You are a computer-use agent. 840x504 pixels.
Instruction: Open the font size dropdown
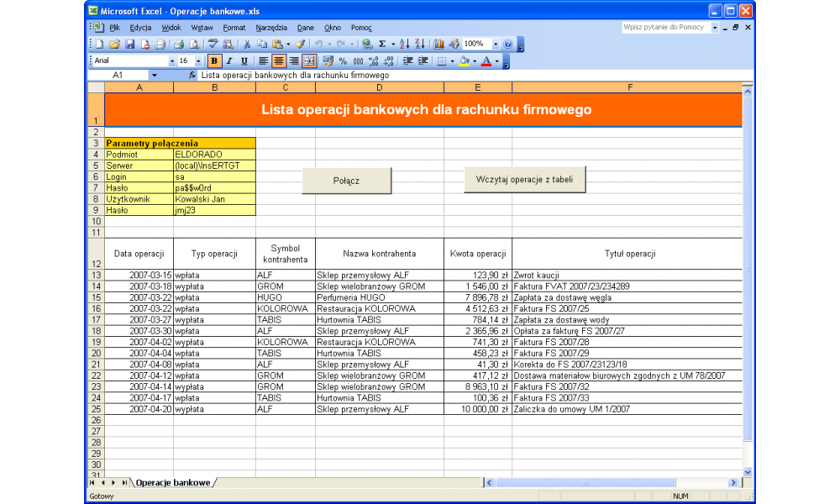198,61
